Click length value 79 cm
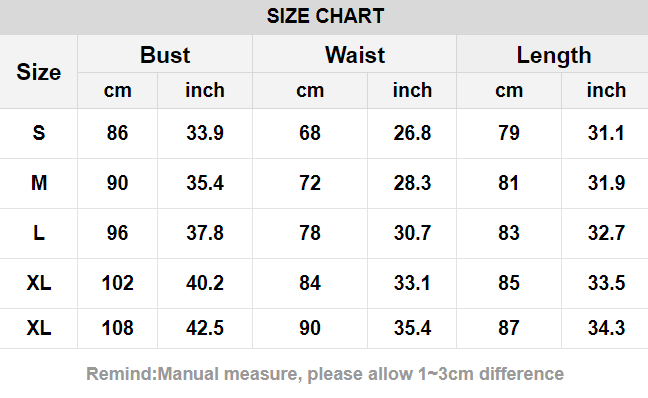The image size is (648, 398). click(x=509, y=133)
